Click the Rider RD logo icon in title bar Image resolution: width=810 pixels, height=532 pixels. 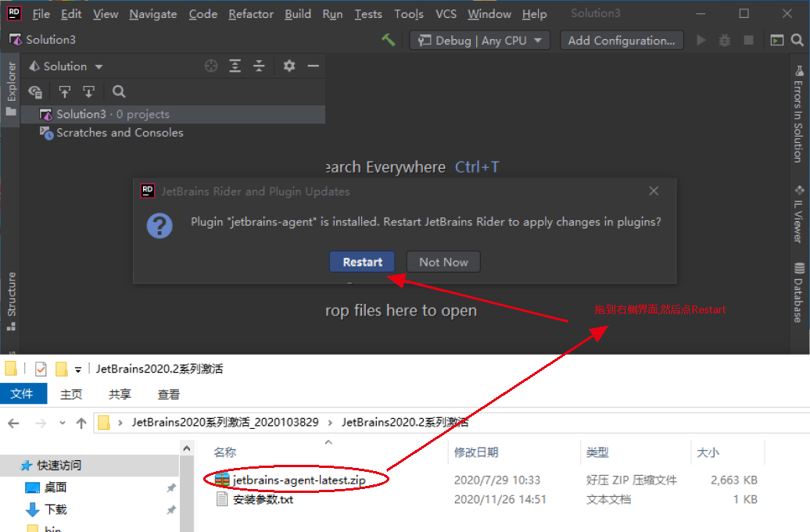coord(14,13)
